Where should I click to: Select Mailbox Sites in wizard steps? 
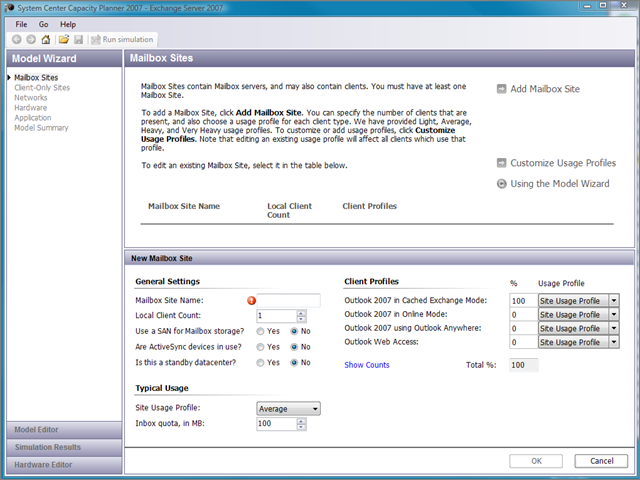coord(36,78)
